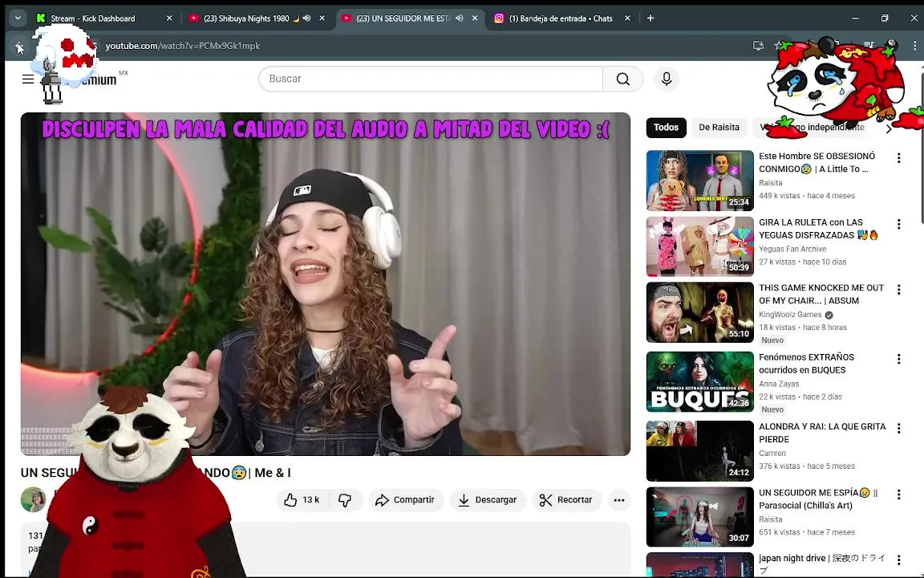Click the main video player

click(326, 283)
